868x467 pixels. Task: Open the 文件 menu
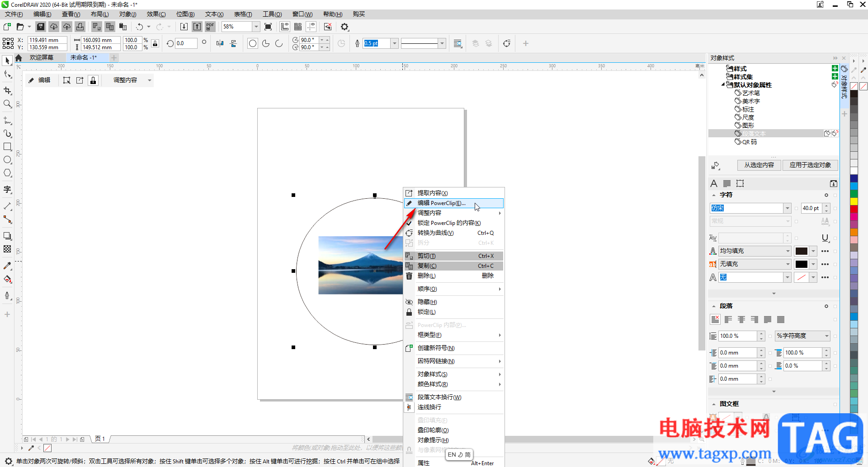14,14
